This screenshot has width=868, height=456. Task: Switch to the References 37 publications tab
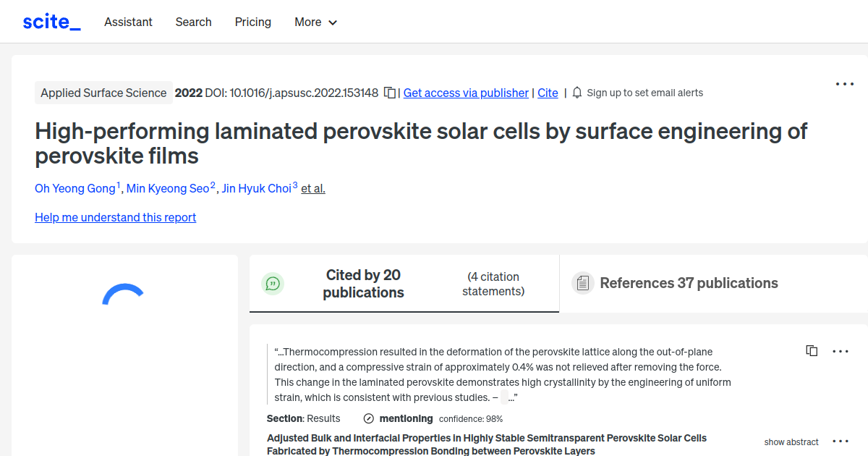[x=689, y=283]
